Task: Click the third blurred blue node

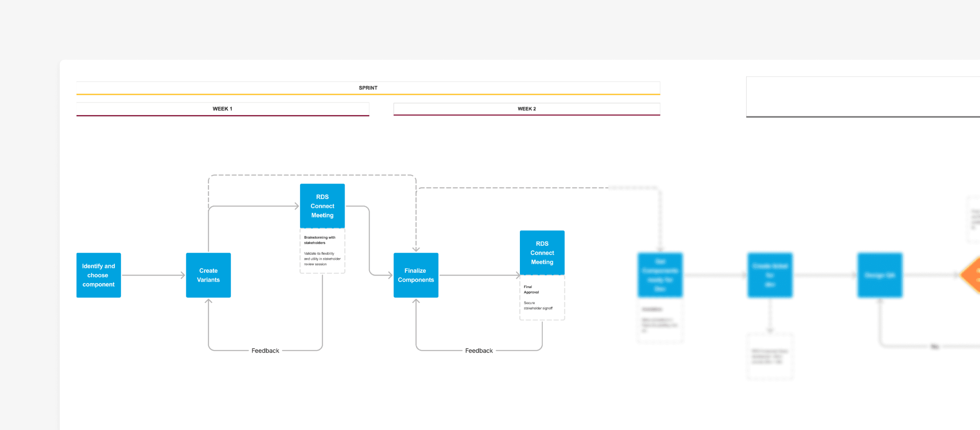Action: tap(880, 275)
